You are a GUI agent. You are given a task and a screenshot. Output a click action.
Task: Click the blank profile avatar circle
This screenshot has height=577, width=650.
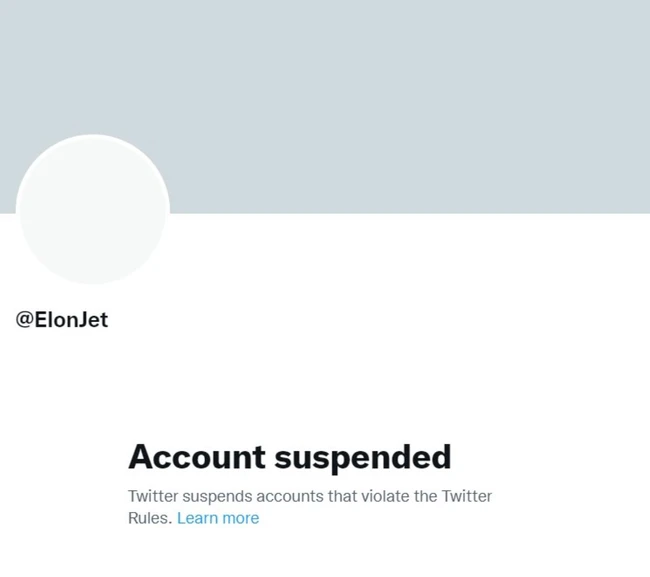(93, 210)
